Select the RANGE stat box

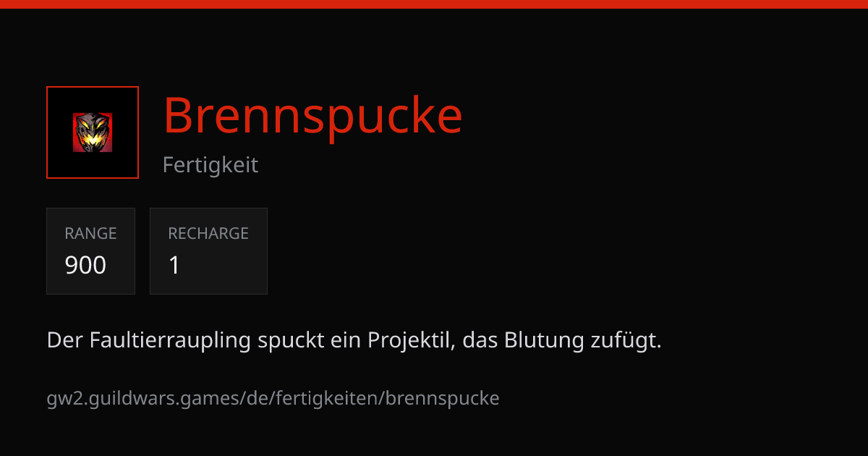tap(90, 251)
